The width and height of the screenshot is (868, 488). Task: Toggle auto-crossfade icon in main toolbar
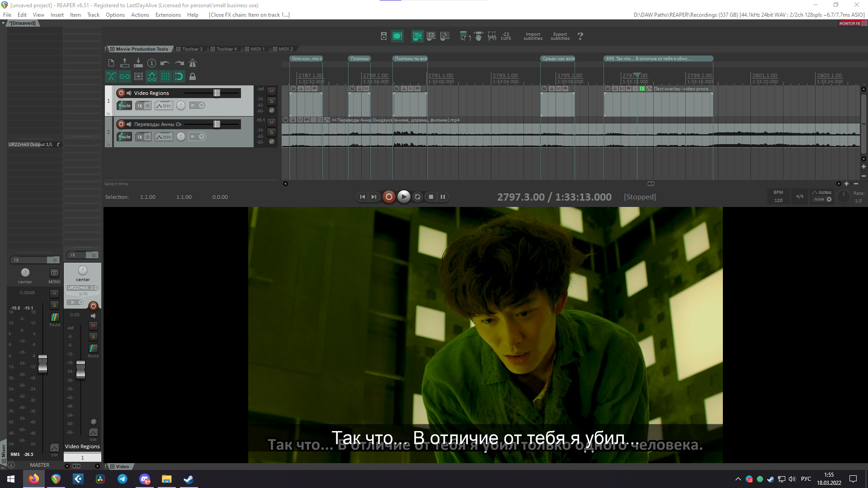point(111,77)
